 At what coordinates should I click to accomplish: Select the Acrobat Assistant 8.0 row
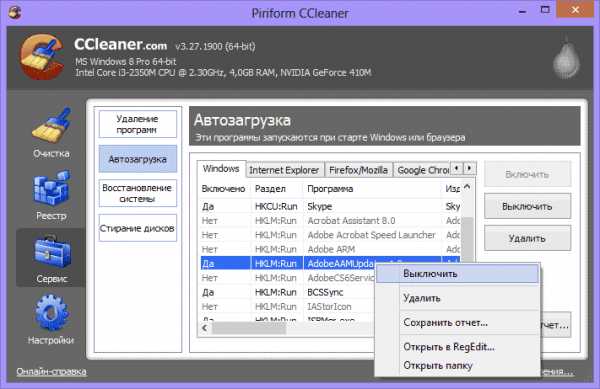tap(330, 221)
